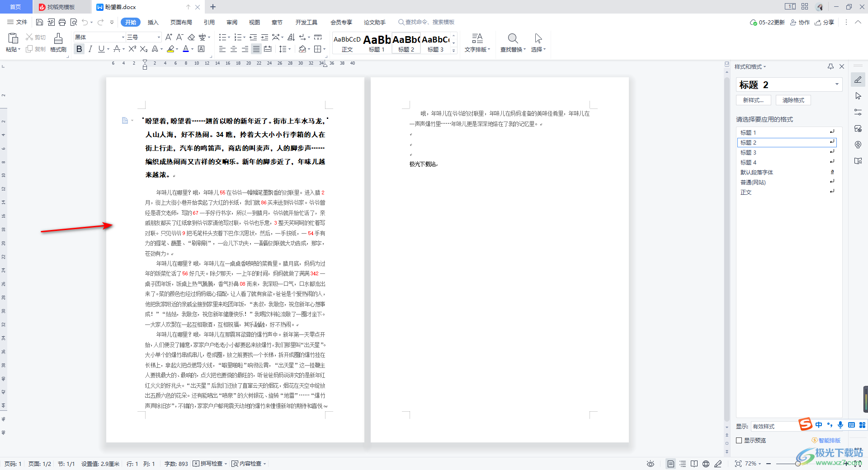Viewport: 868px width, 470px height.
Task: Switch to web layout view in status bar
Action: click(x=706, y=464)
